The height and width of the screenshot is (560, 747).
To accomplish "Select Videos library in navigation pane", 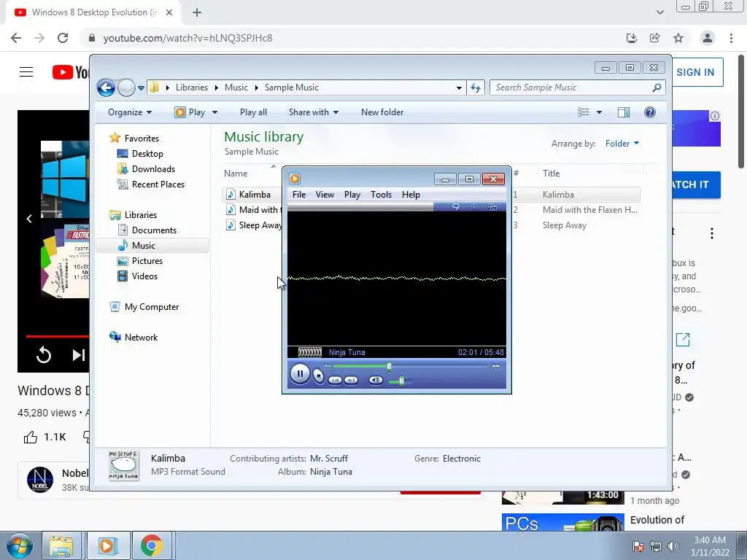I will 145,276.
